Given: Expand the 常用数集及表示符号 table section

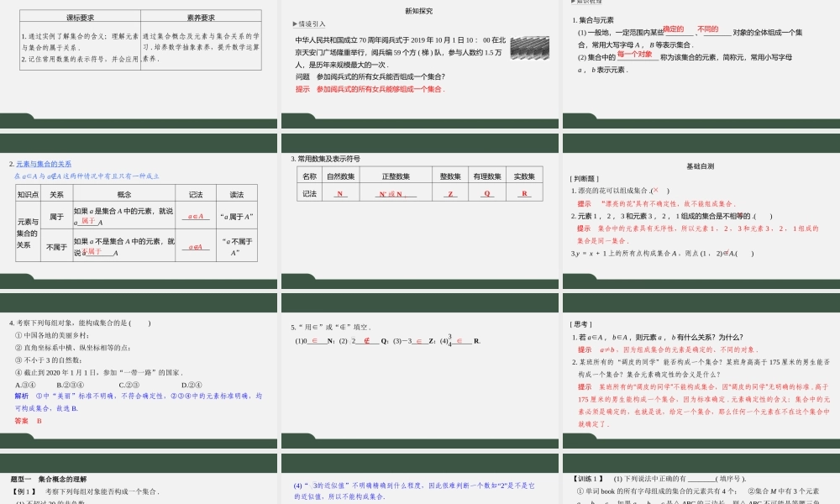Looking at the screenshot, I should tap(329, 160).
